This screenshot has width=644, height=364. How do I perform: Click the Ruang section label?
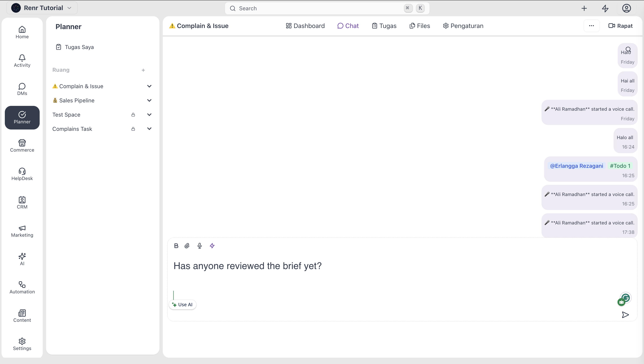pos(61,70)
